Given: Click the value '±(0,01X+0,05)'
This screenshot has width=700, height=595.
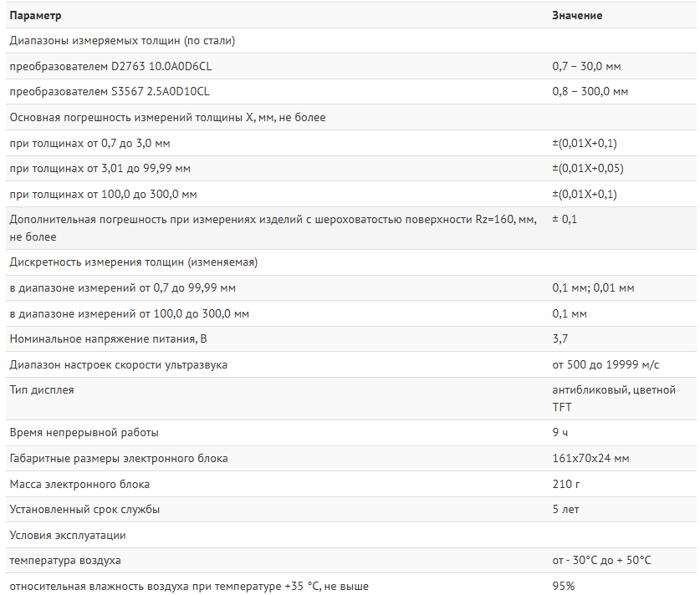Looking at the screenshot, I should click(x=588, y=169).
